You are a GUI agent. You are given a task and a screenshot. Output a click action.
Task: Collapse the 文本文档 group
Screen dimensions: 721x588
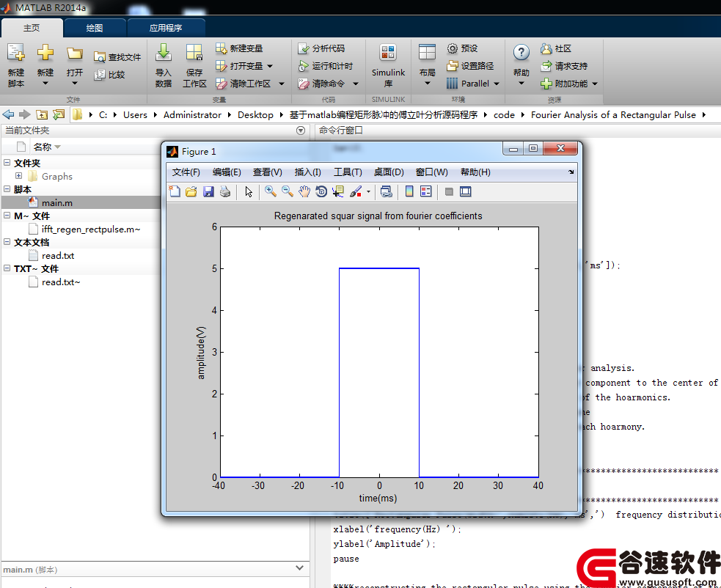7,241
